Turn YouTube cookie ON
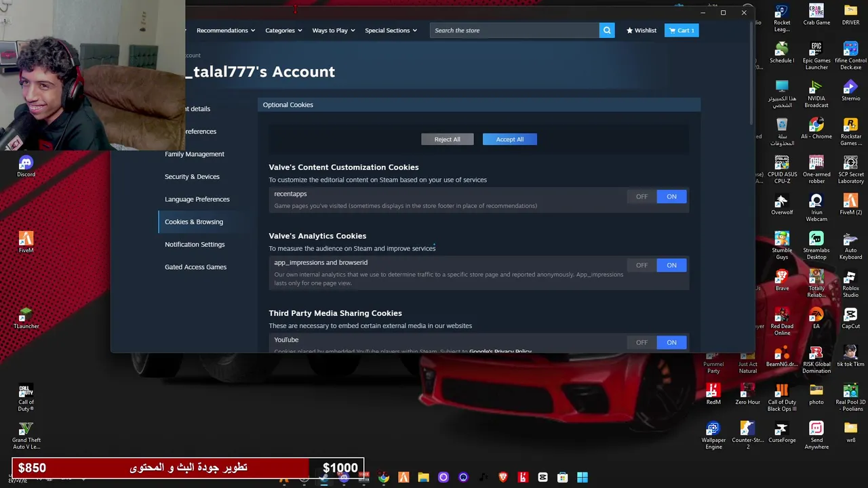The height and width of the screenshot is (488, 868). point(671,342)
